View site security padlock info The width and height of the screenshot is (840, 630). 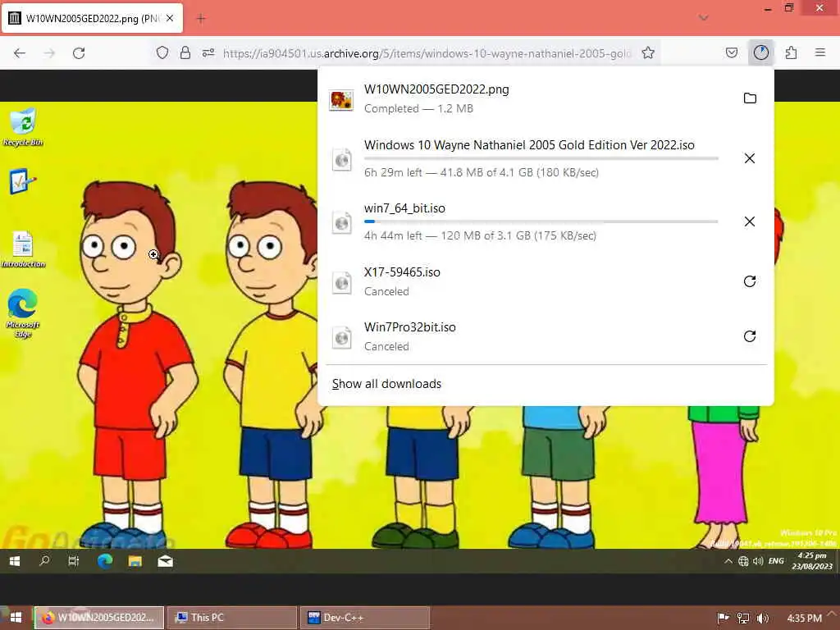(185, 52)
